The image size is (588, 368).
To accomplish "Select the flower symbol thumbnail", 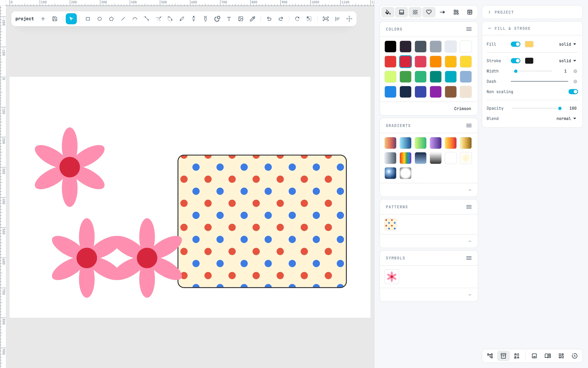I will click(392, 277).
